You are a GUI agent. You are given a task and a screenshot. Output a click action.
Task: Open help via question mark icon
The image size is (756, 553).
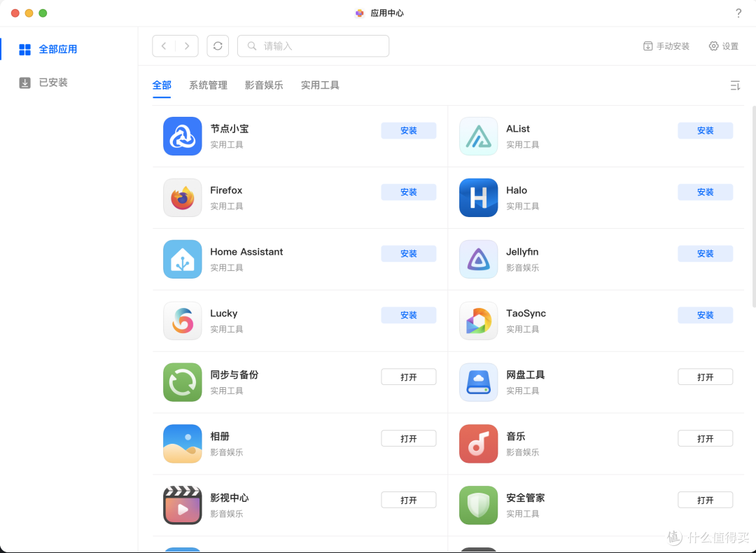738,13
